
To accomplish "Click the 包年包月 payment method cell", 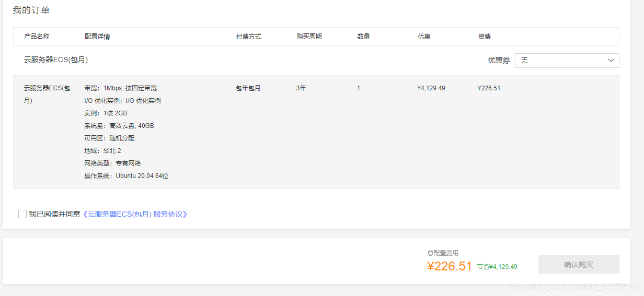I will tap(248, 88).
